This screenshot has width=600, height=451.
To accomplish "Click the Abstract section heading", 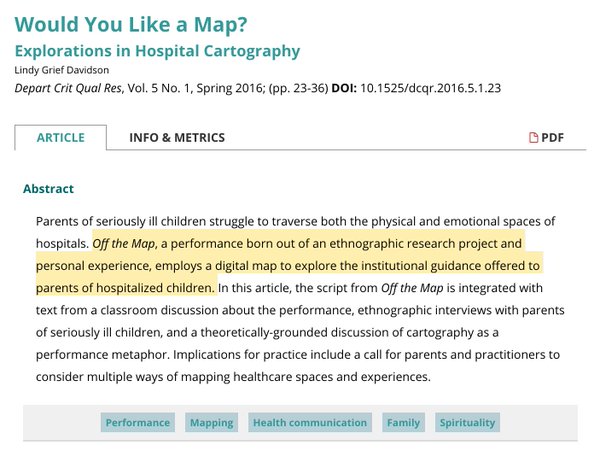I will pyautogui.click(x=48, y=189).
